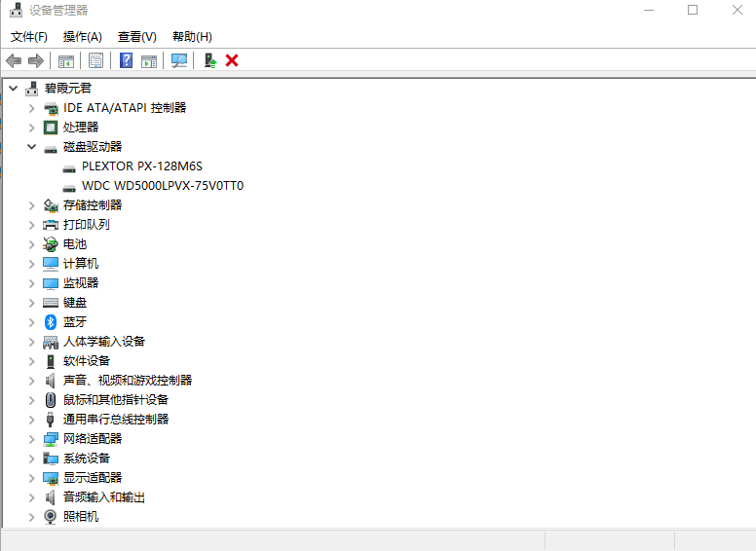Click the 照相机 webcam icon
Image resolution: width=756 pixels, height=551 pixels.
pos(51,517)
